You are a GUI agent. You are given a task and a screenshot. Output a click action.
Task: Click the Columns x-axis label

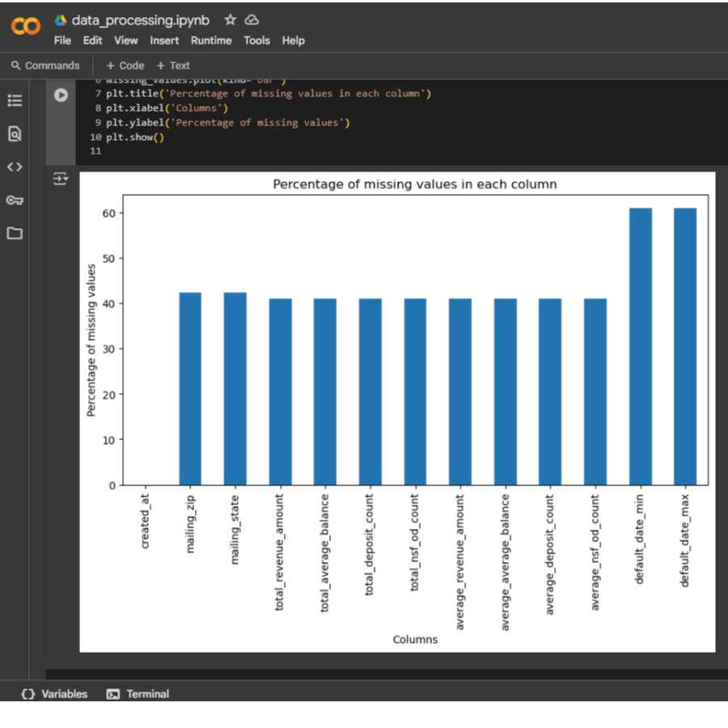(415, 639)
